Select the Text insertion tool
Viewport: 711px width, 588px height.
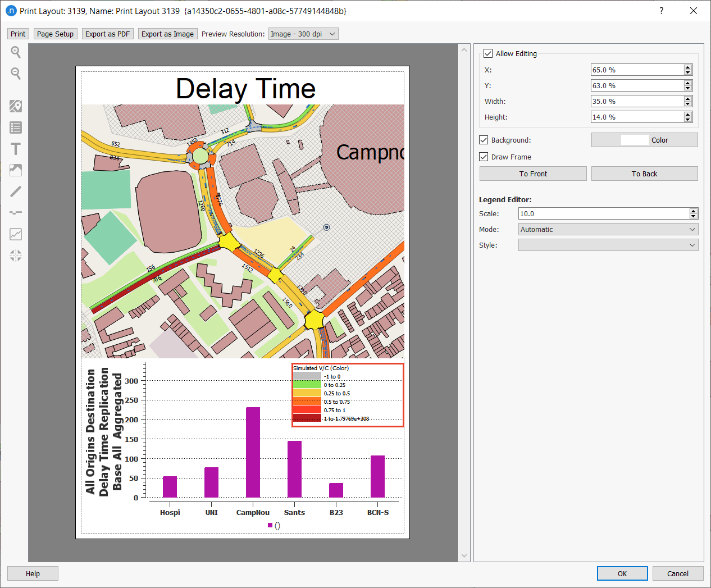point(15,149)
